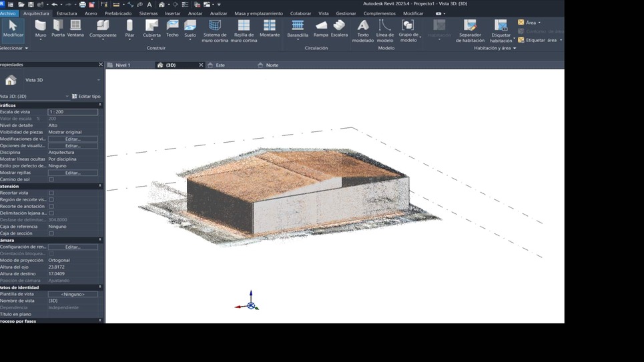The height and width of the screenshot is (362, 644).
Task: Toggle the Recorte de anotación checkbox
Action: click(x=51, y=207)
